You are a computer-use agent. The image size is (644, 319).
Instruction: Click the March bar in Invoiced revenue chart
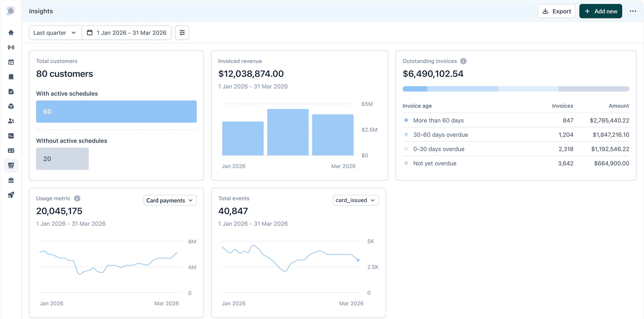tap(333, 135)
